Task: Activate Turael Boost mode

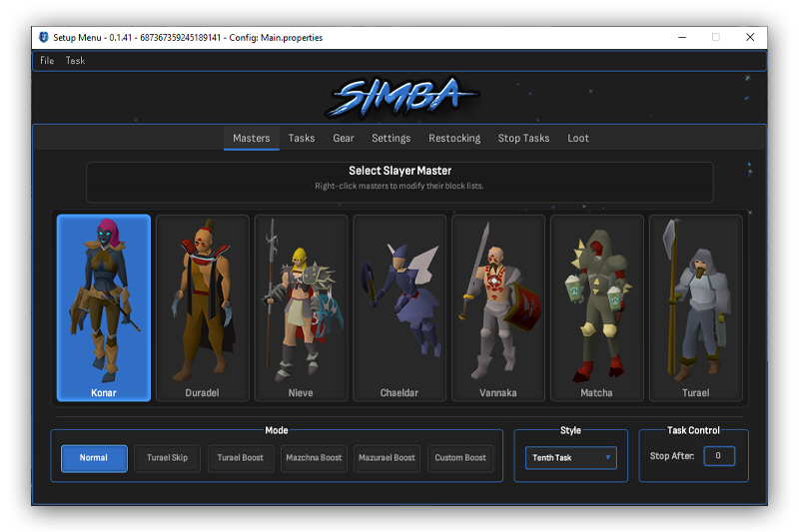Action: click(x=241, y=458)
